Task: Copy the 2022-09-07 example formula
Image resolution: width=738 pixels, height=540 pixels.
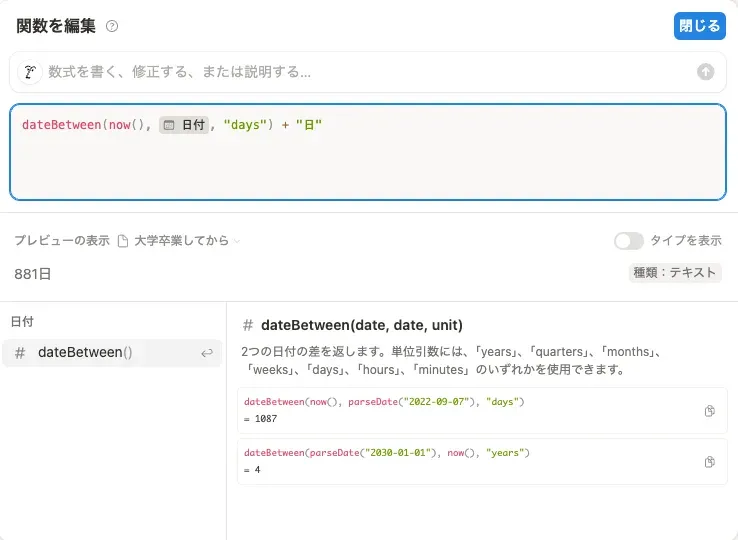Action: (709, 411)
